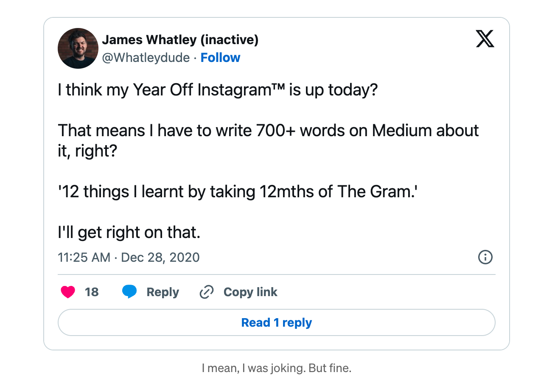
Task: Like the tweet with the heart icon
Action: coord(68,292)
